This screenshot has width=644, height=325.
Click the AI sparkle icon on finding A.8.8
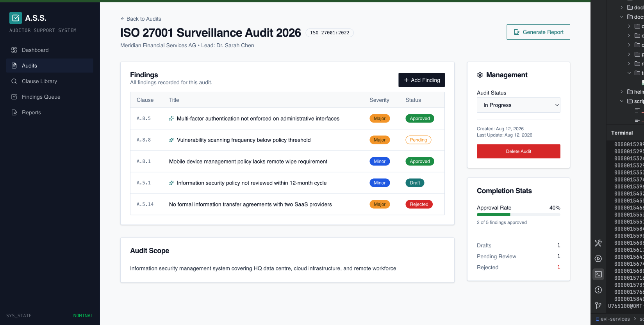171,140
